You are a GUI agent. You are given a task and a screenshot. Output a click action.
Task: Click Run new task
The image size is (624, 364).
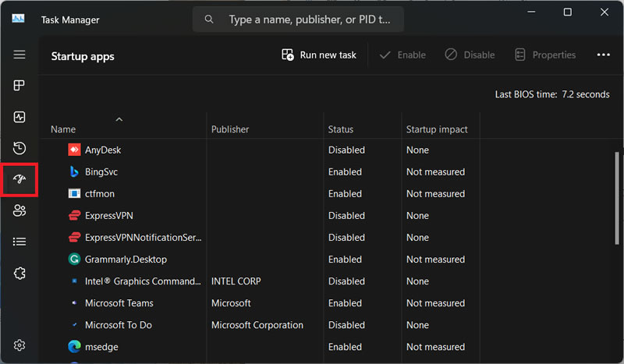(x=319, y=55)
